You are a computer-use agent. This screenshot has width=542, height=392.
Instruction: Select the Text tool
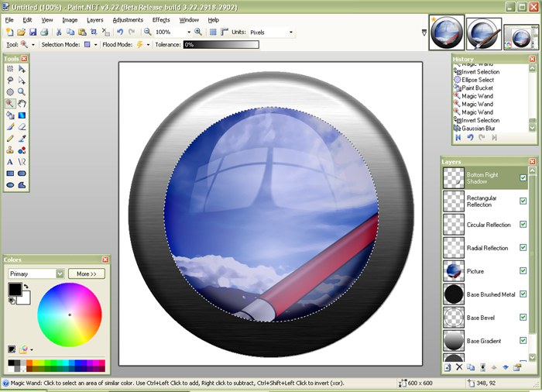click(x=10, y=162)
